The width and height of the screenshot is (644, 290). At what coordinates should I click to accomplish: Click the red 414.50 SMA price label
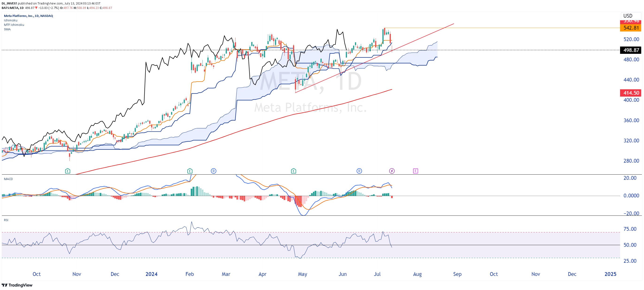631,93
